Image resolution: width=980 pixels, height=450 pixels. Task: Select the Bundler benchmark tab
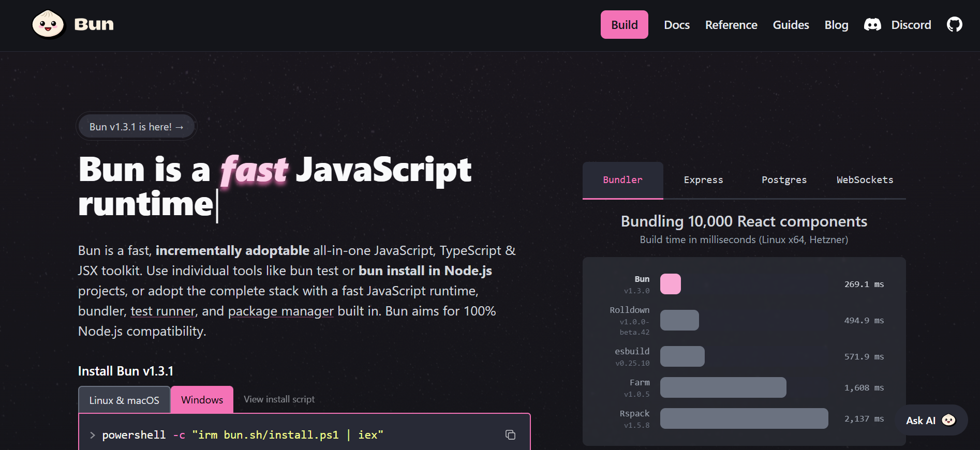(622, 180)
